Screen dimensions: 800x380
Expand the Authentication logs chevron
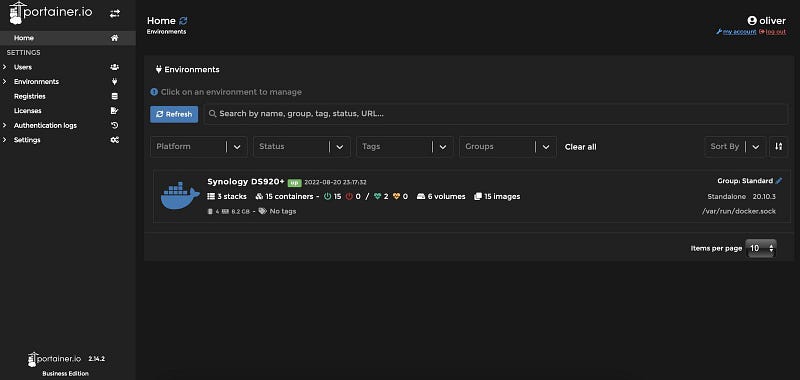(4, 125)
